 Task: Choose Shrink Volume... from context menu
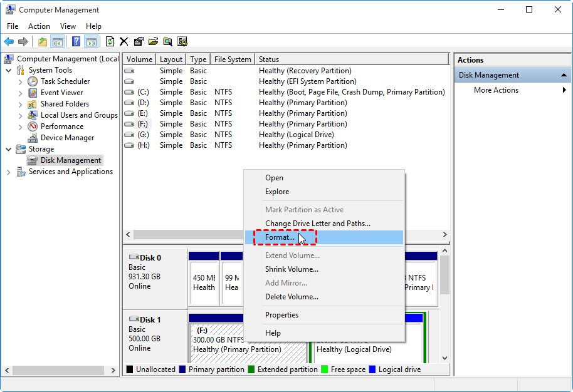pos(323,269)
